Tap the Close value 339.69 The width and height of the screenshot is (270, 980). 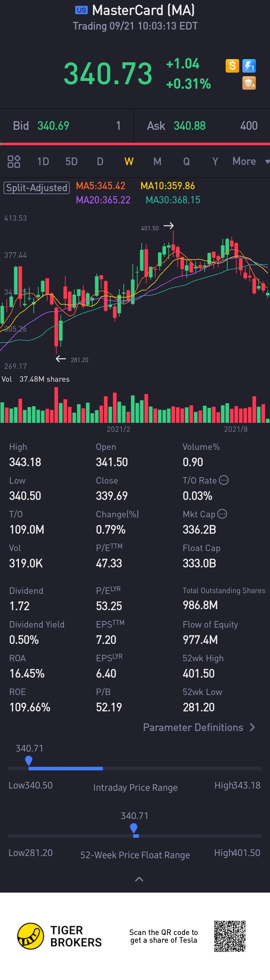coord(112,496)
